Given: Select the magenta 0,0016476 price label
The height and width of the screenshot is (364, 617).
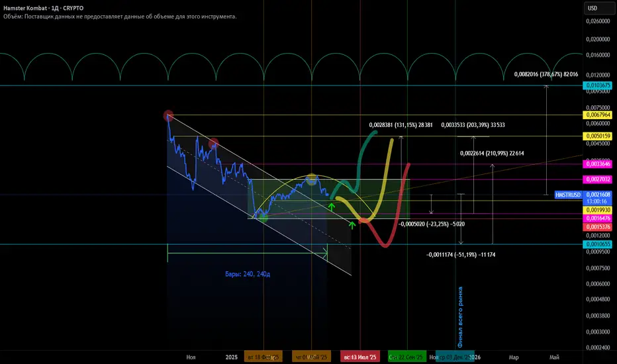Looking at the screenshot, I should tap(597, 218).
